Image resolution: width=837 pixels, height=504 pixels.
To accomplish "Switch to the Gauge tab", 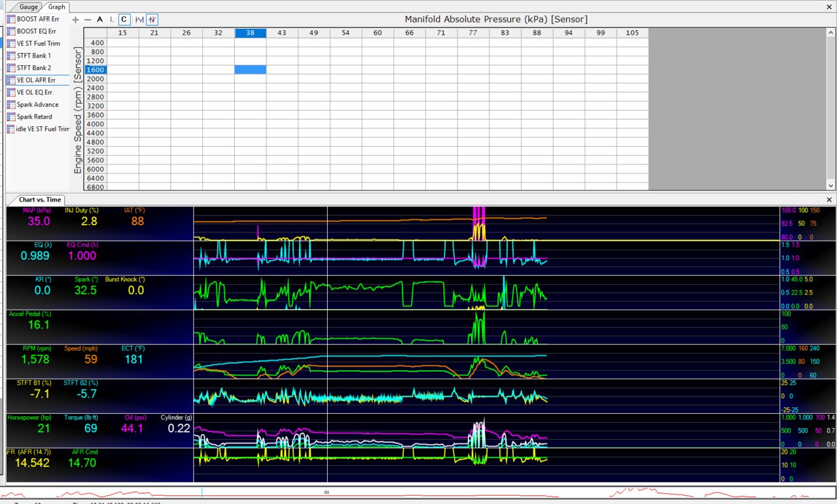I will pos(29,7).
